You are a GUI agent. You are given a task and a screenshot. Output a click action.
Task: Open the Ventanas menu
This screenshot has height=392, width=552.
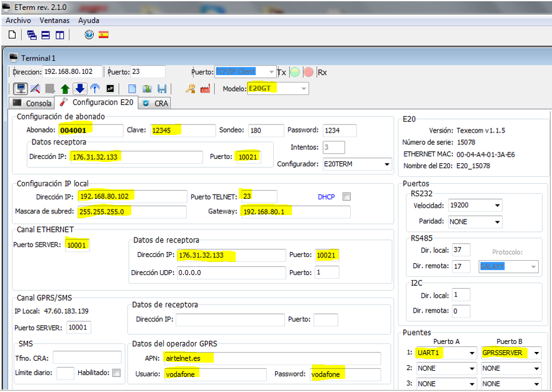click(x=54, y=21)
